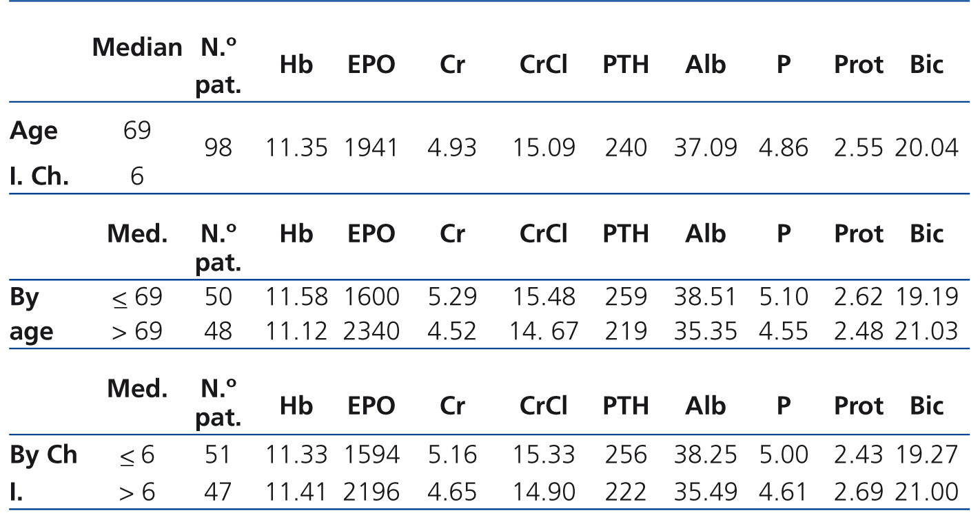Select the "Age" row label
Image resolution: width=980 pixels, height=524 pixels.
pyautogui.click(x=34, y=130)
